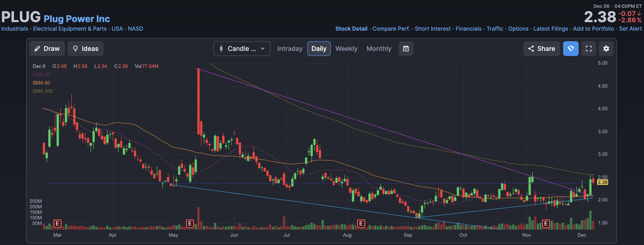Click the blue diamond premium icon
The height and width of the screenshot is (245, 644).
570,49
